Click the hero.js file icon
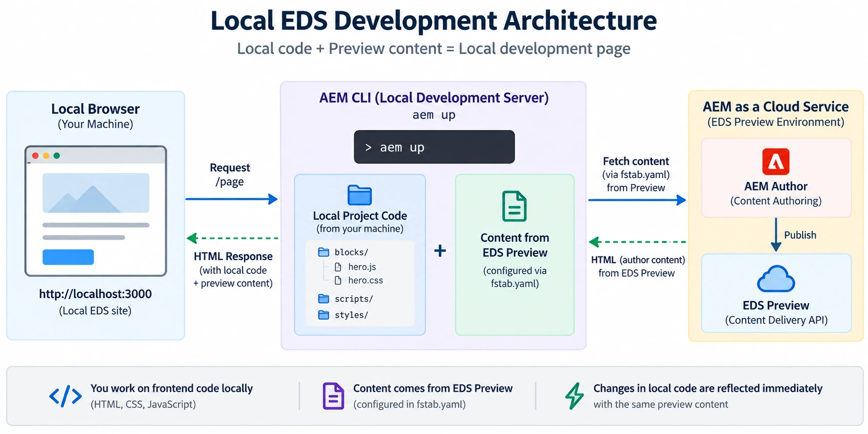This screenshot has width=868, height=434. [x=338, y=267]
